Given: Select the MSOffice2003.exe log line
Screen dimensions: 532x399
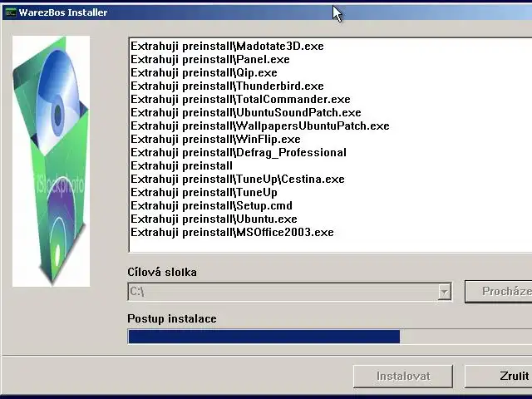Looking at the screenshot, I should [x=232, y=232].
